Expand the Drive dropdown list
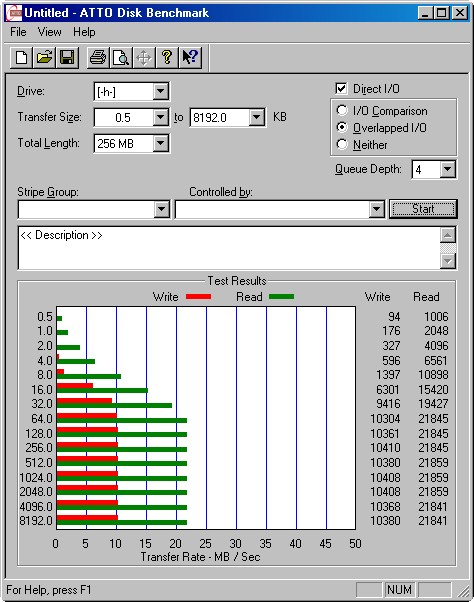The image size is (474, 602). point(160,91)
